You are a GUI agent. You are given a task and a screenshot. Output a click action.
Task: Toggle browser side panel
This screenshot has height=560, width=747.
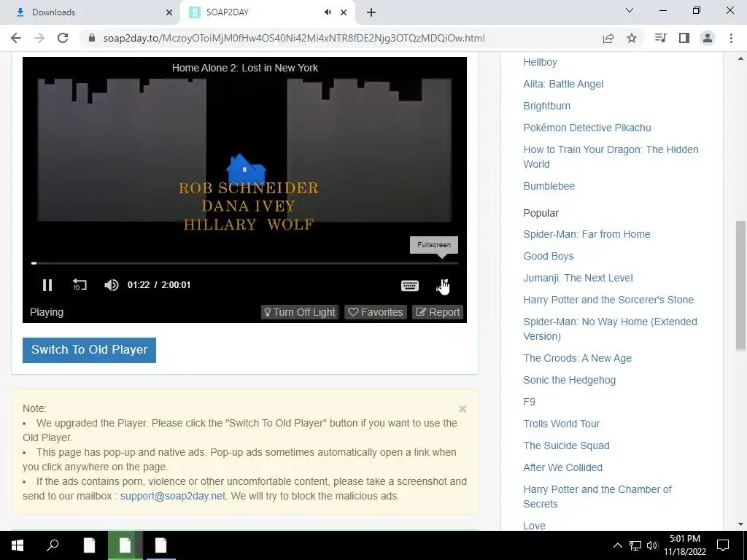(x=684, y=38)
